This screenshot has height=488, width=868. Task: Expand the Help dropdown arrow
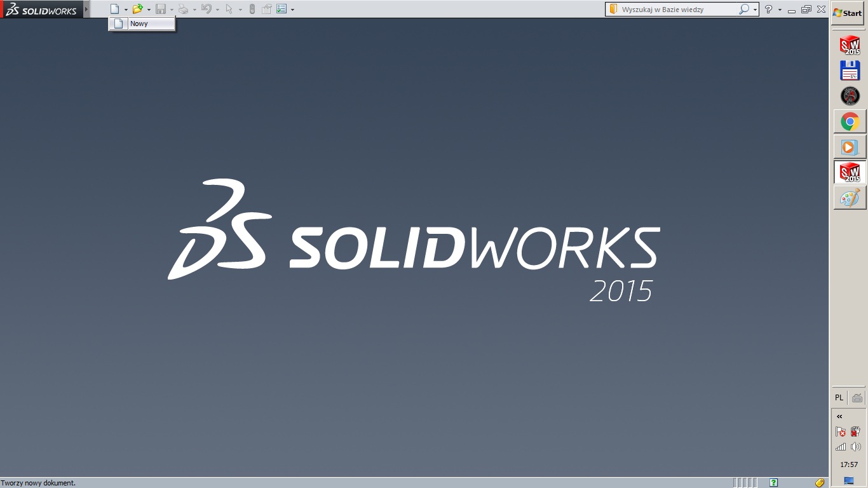pyautogui.click(x=780, y=10)
